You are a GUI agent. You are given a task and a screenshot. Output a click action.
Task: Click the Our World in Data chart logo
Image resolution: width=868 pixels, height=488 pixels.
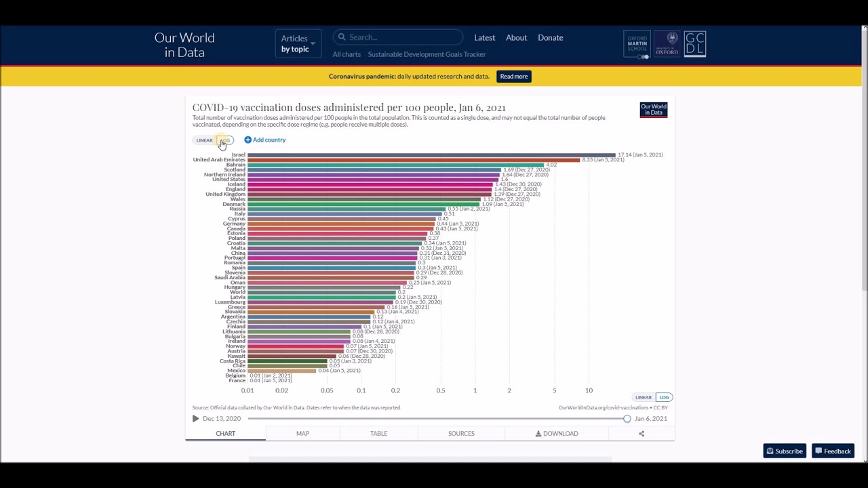tap(654, 110)
